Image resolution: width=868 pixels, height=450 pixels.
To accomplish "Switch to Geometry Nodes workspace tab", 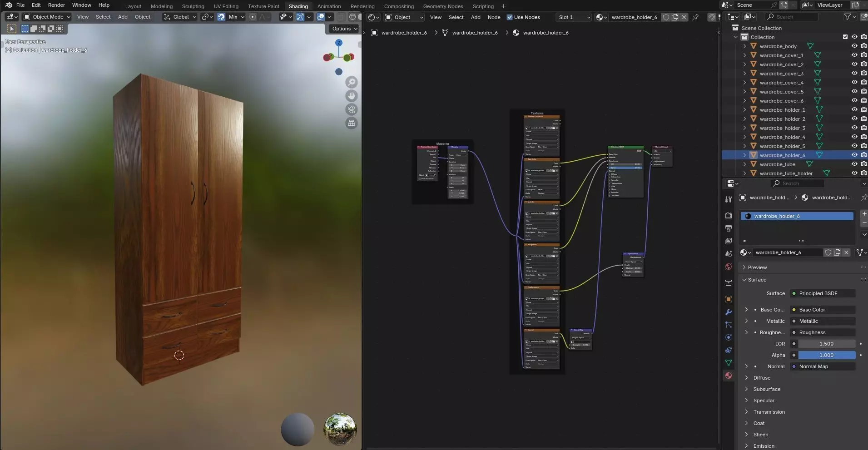I will [x=443, y=6].
